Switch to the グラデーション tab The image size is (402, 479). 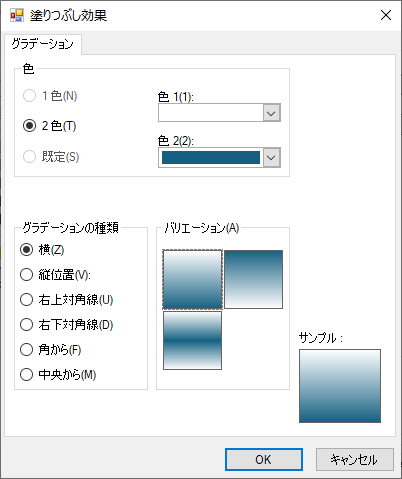pyautogui.click(x=43, y=44)
